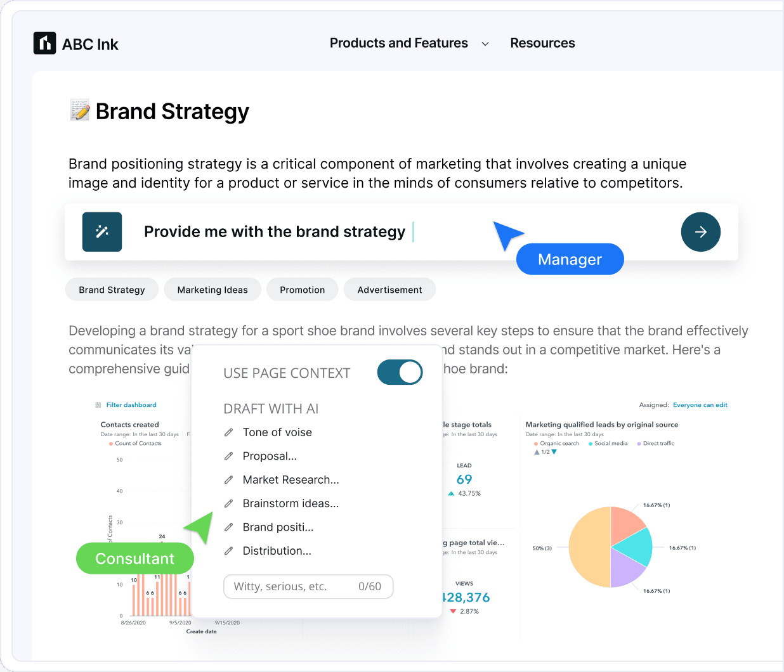Select the Marketing Ideas chip
The width and height of the screenshot is (784, 672).
coord(212,290)
